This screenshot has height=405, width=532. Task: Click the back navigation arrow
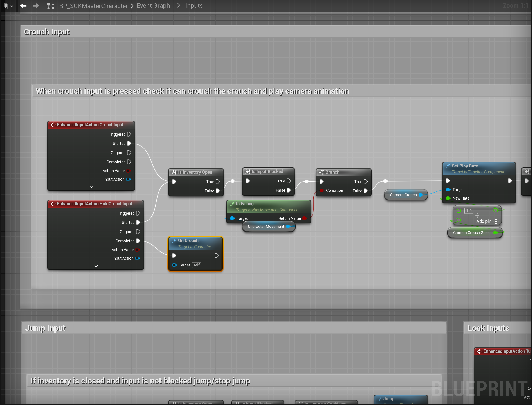click(23, 5)
